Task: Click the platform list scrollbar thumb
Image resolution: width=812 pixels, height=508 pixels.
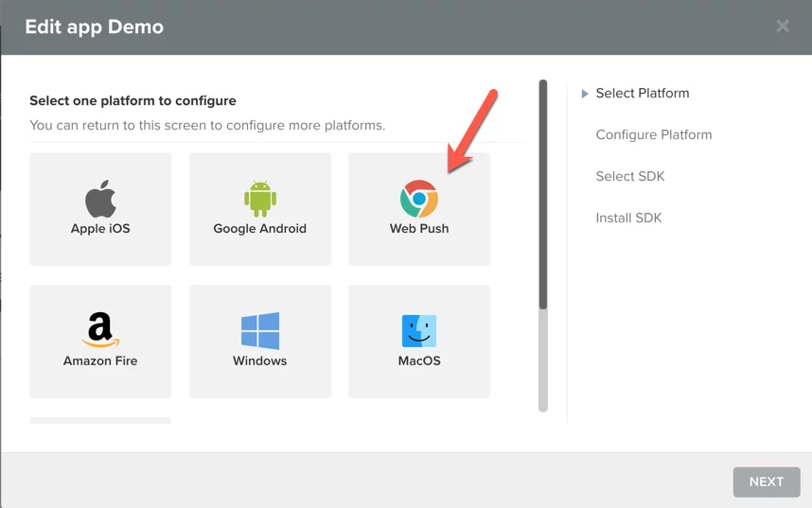Action: tap(543, 194)
